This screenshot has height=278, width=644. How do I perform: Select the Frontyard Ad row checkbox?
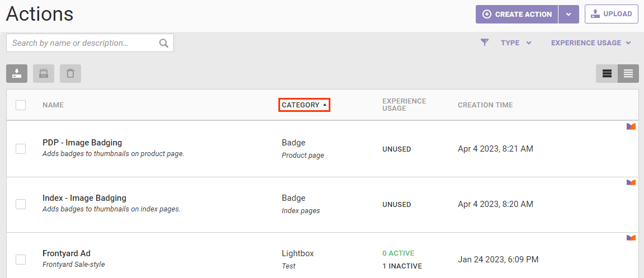tap(21, 260)
